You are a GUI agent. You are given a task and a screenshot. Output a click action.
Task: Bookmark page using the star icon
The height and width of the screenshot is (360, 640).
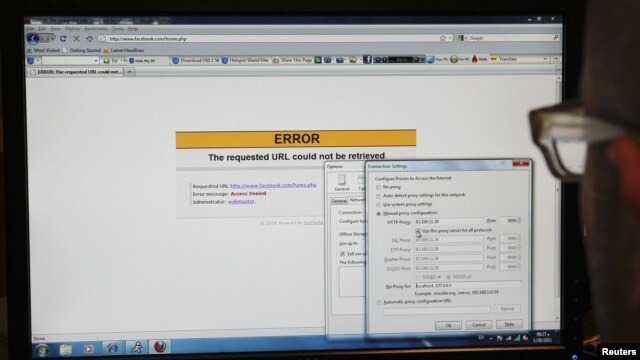[442, 38]
